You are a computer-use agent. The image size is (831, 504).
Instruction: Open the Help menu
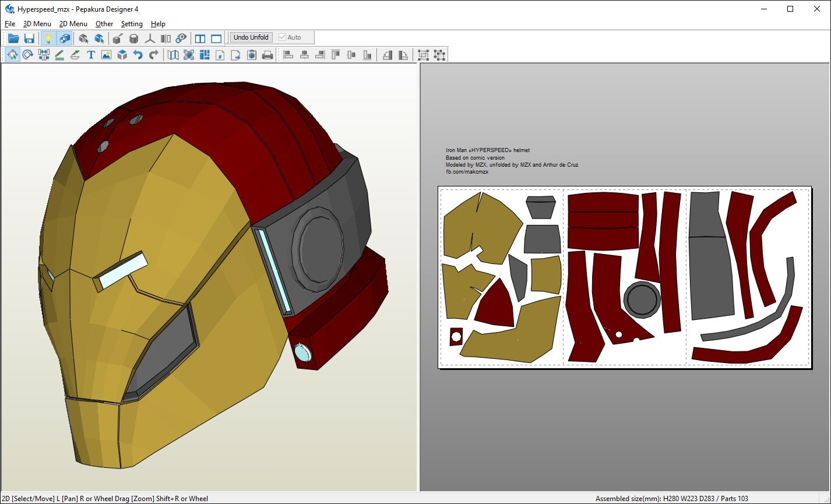pyautogui.click(x=158, y=24)
